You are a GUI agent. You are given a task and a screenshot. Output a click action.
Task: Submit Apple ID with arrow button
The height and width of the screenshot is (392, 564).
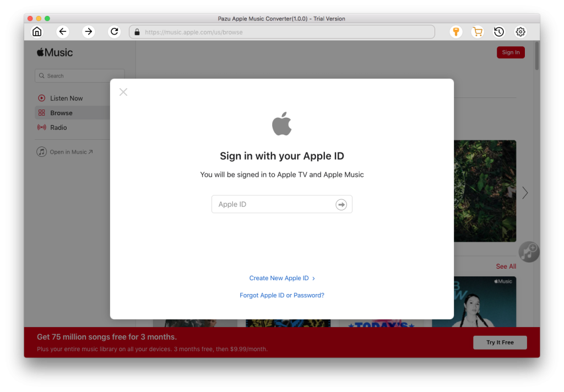[x=341, y=204]
